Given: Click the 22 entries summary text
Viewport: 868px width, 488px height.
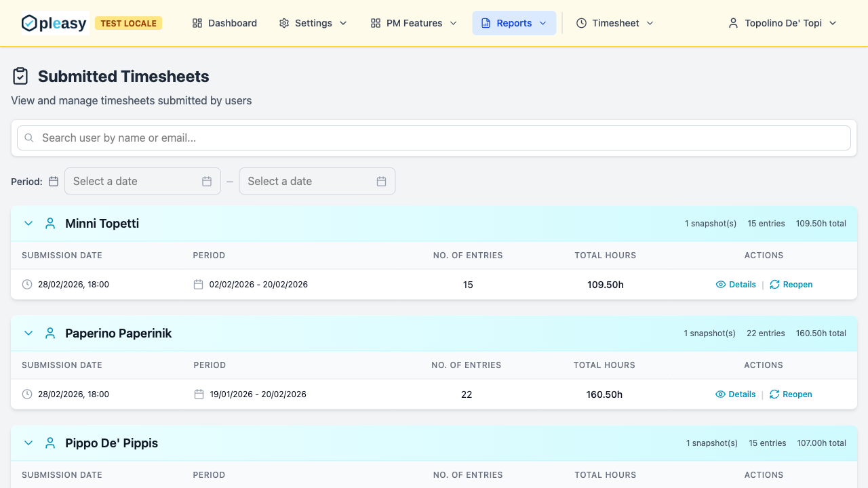Looking at the screenshot, I should [x=766, y=333].
